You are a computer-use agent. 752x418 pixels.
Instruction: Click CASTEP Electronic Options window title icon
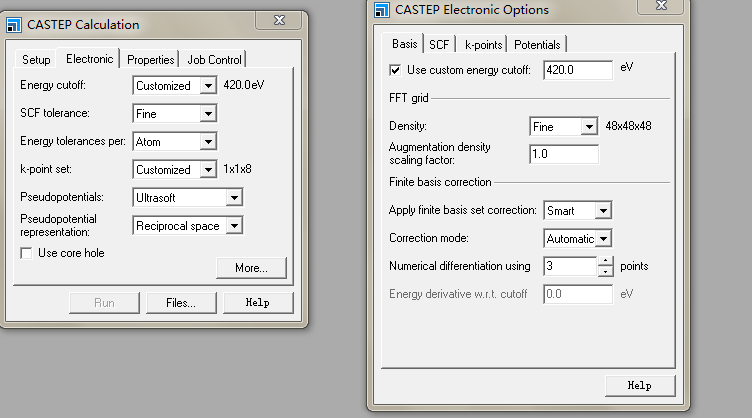click(382, 10)
